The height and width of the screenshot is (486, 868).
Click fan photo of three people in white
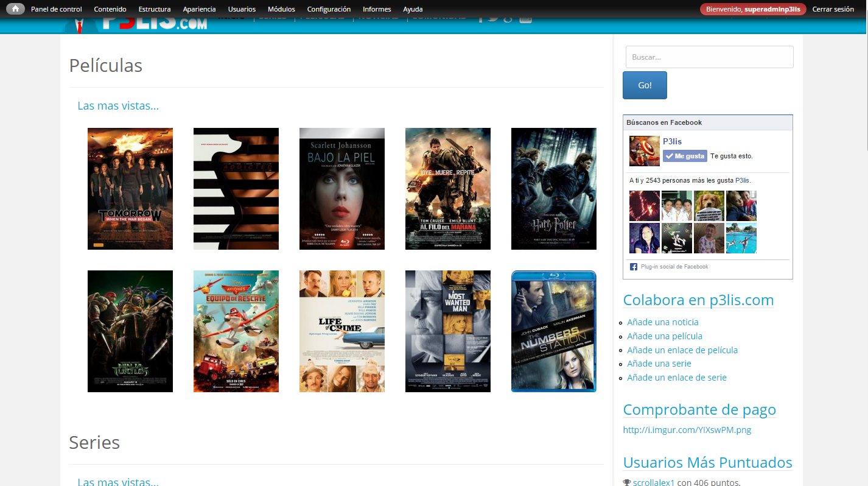tap(677, 206)
